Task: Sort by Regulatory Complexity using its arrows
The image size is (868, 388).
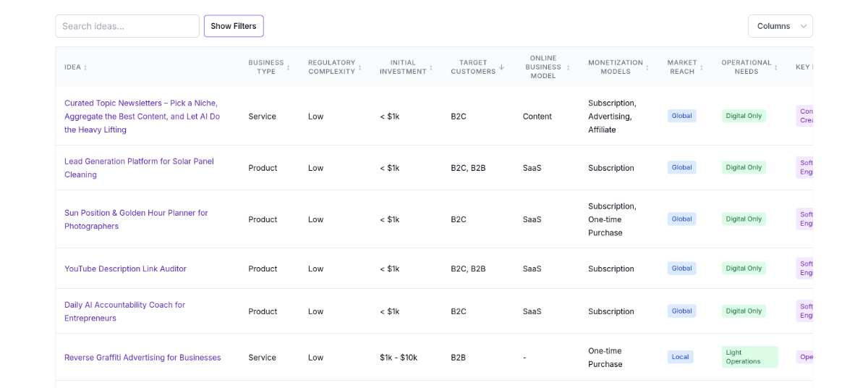Action: click(x=359, y=67)
